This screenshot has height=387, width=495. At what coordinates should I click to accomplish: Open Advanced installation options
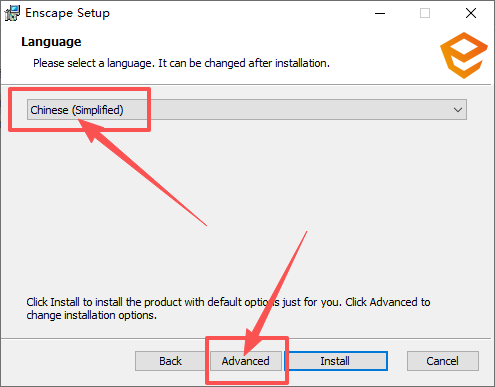click(246, 361)
